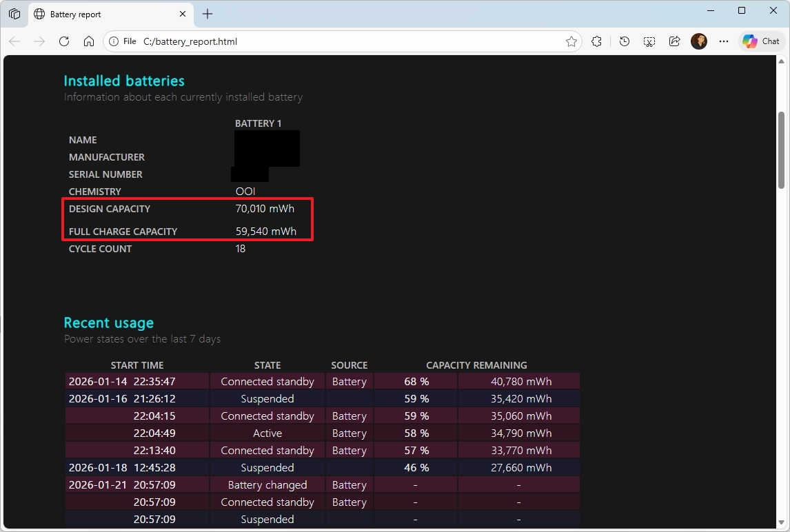Open the tab actions menu
Image resolution: width=790 pixels, height=532 pixels.
click(x=14, y=13)
